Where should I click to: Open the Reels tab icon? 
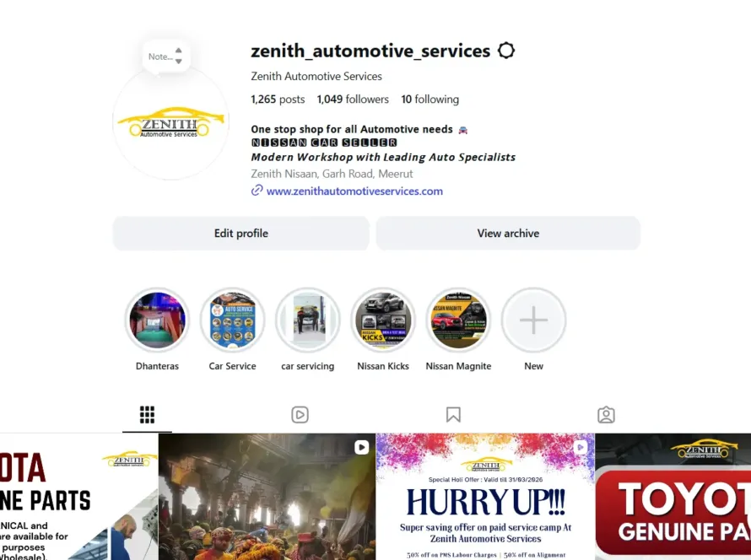(300, 415)
